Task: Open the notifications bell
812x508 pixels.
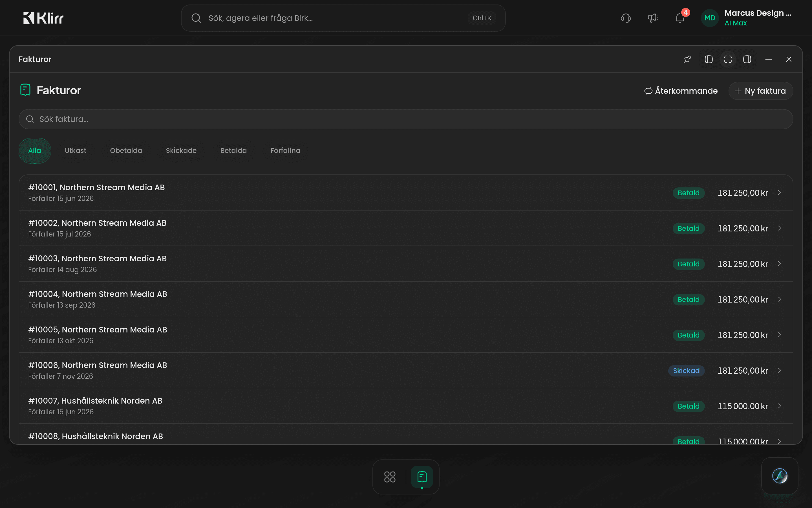Action: (680, 18)
